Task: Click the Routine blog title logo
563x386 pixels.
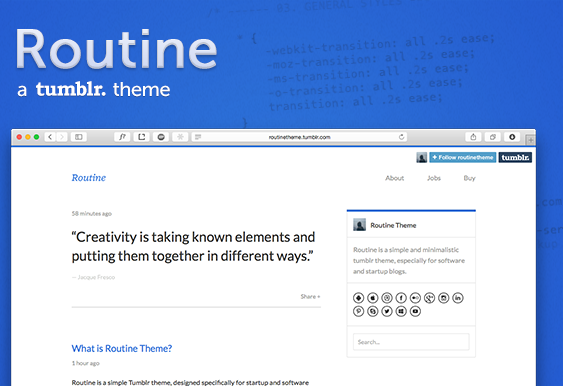Action: 89,178
